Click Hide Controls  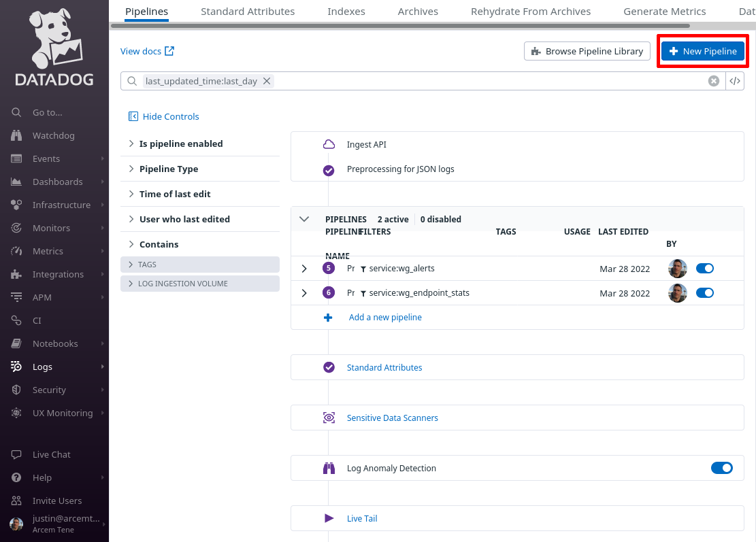tap(163, 116)
